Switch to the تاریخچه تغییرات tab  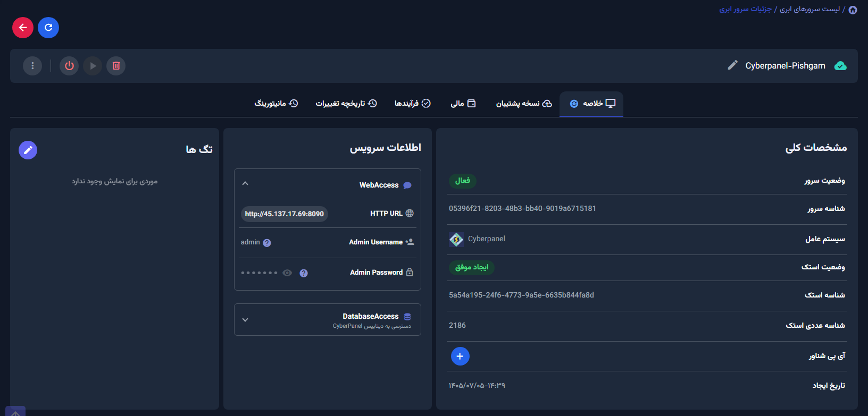pyautogui.click(x=346, y=104)
